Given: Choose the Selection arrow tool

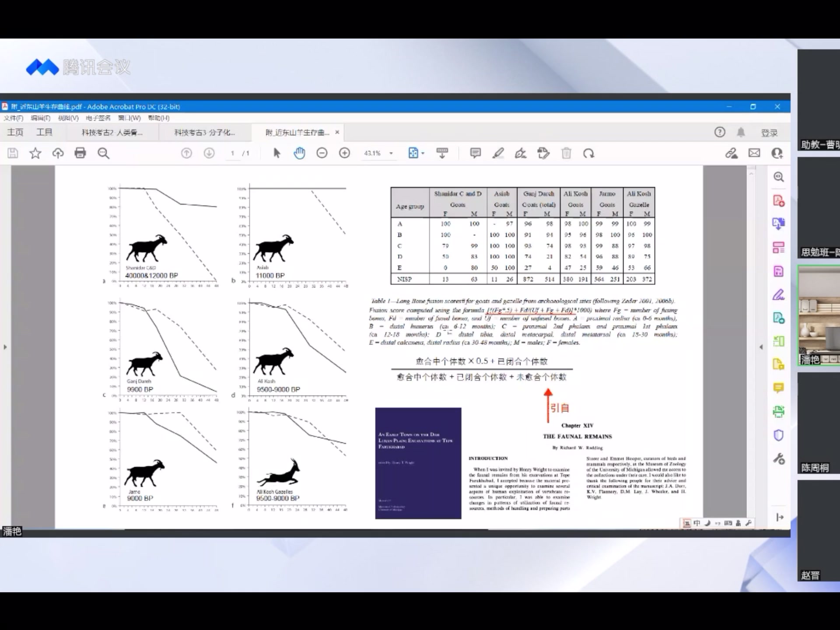Looking at the screenshot, I should point(276,153).
